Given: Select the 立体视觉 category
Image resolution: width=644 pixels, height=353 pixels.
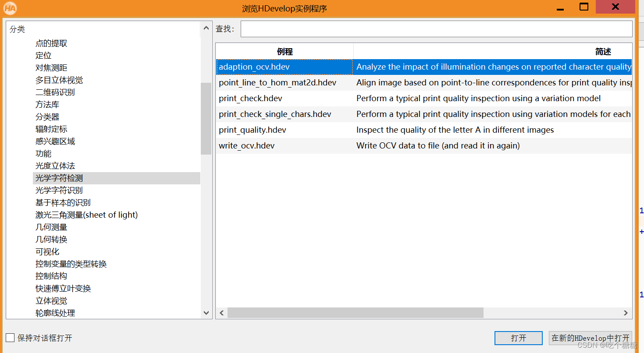Looking at the screenshot, I should click(51, 301).
